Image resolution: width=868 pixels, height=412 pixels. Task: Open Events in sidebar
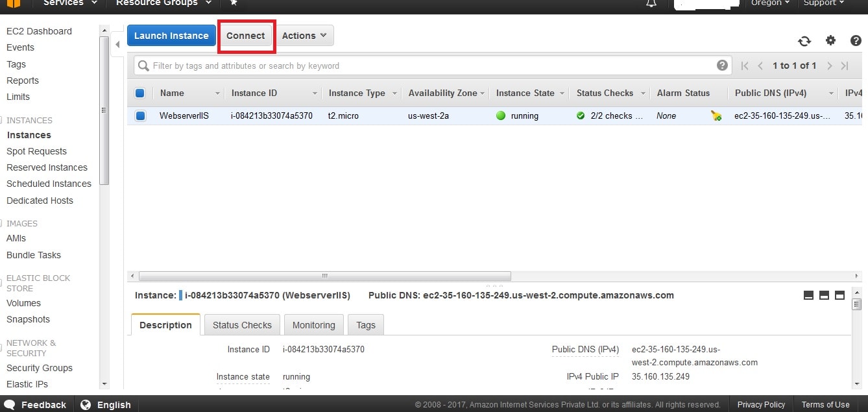[20, 47]
